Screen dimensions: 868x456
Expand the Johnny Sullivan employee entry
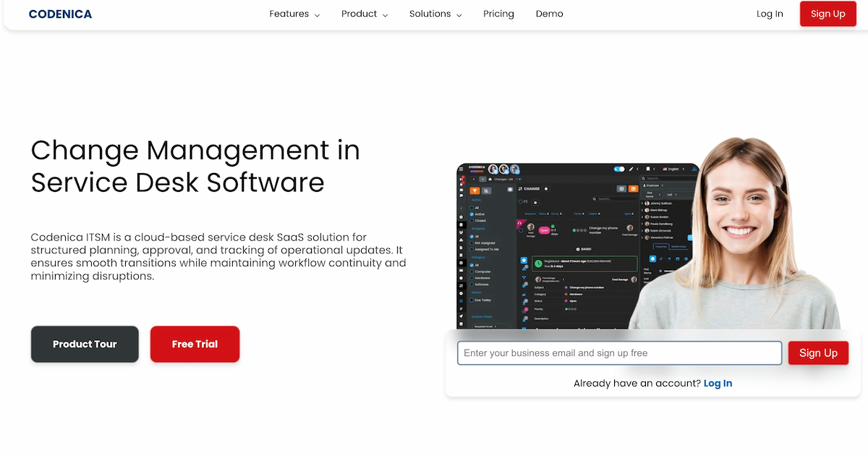tap(642, 204)
